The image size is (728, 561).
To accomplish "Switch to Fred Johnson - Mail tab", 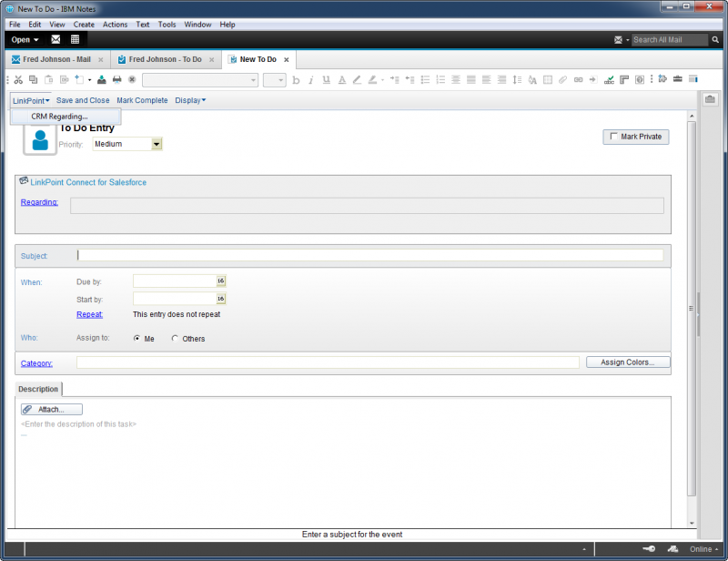I will pyautogui.click(x=56, y=59).
